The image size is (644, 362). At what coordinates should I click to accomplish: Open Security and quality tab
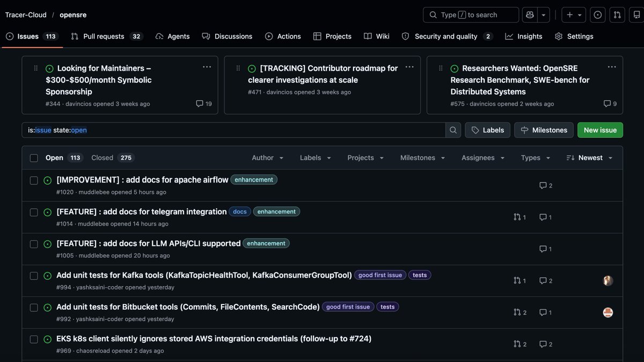tap(447, 37)
